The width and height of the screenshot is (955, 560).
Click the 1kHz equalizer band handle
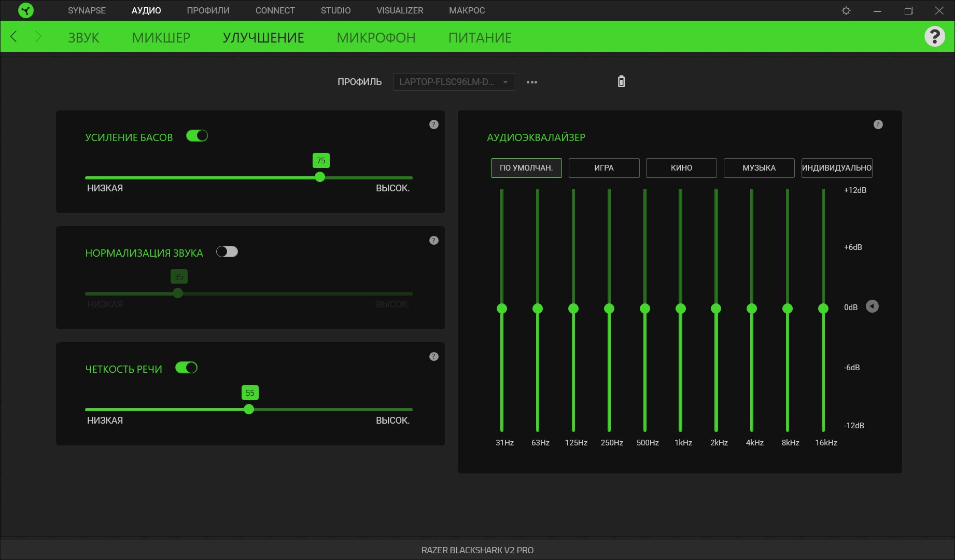[x=681, y=309]
